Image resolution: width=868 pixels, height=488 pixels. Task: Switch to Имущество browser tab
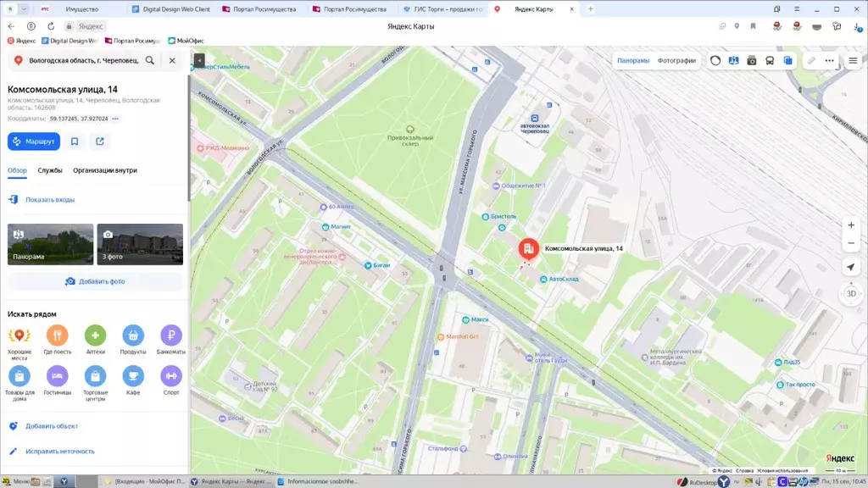81,9
